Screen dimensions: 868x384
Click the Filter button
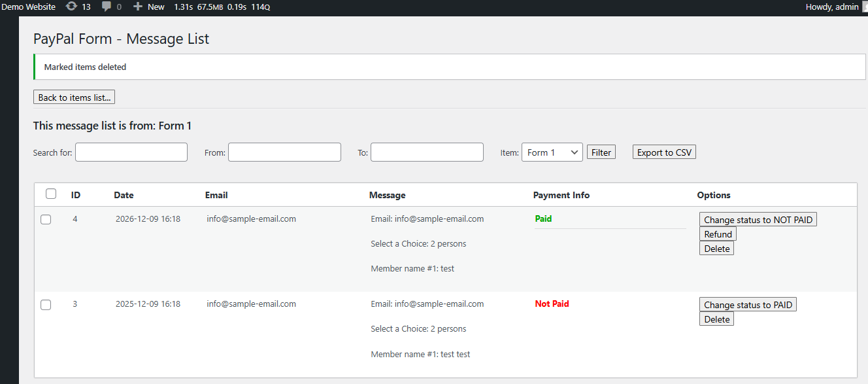coord(601,152)
